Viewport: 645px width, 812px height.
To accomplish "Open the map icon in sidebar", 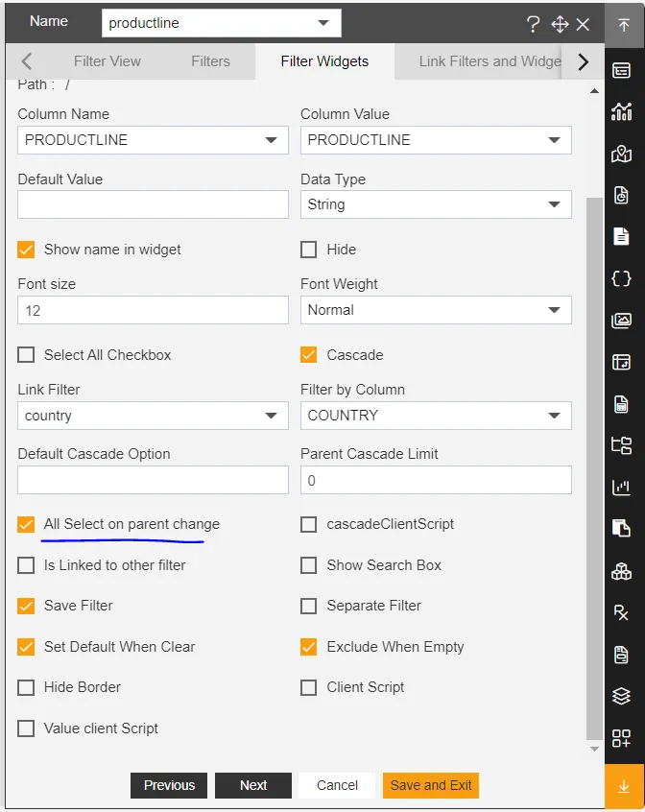I will coord(622,154).
